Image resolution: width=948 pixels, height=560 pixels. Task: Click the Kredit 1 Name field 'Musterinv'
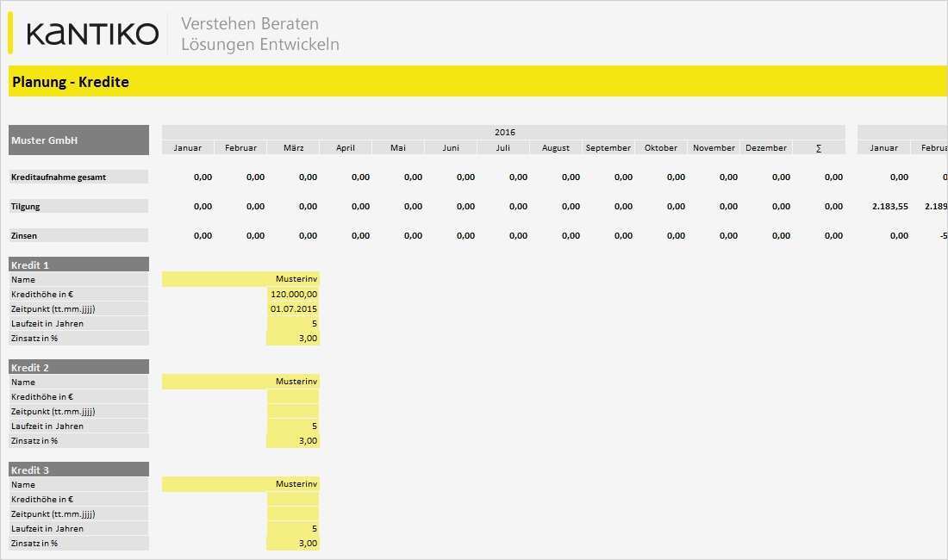240,279
